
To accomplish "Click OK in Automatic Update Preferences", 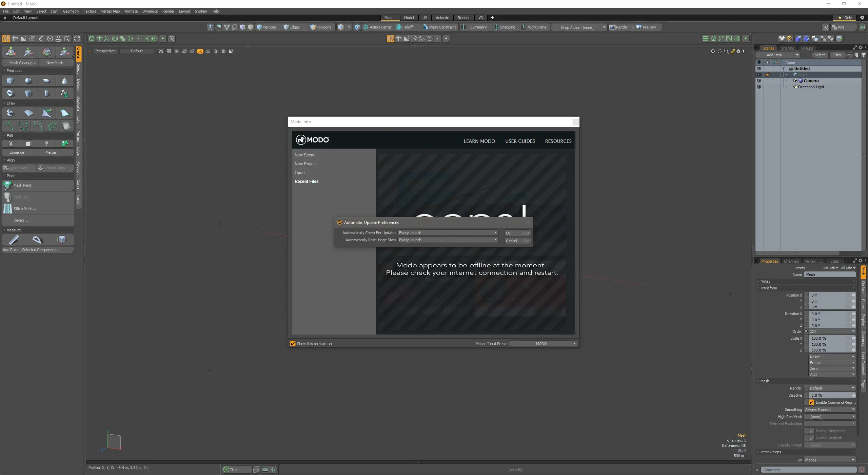I will (x=517, y=233).
